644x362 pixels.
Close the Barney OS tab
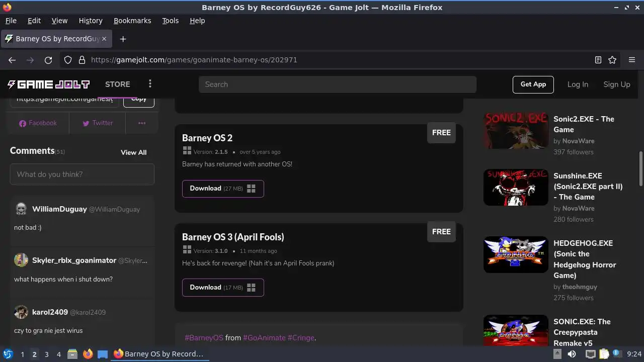pos(104,39)
